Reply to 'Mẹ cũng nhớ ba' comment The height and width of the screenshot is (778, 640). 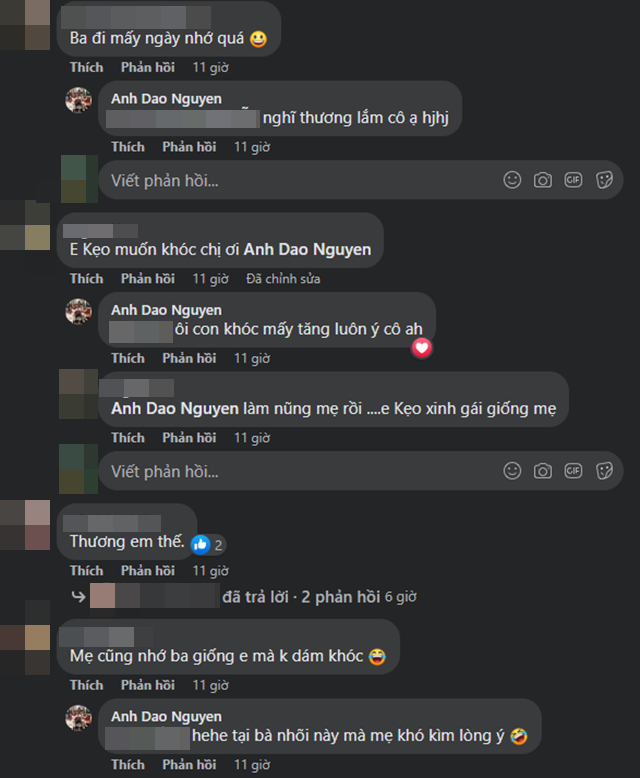(x=148, y=685)
